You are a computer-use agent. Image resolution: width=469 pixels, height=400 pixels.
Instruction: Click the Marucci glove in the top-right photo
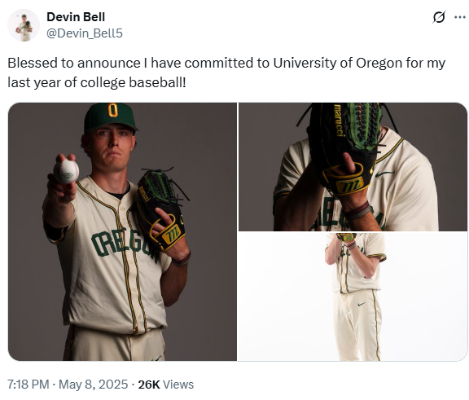tap(345, 148)
